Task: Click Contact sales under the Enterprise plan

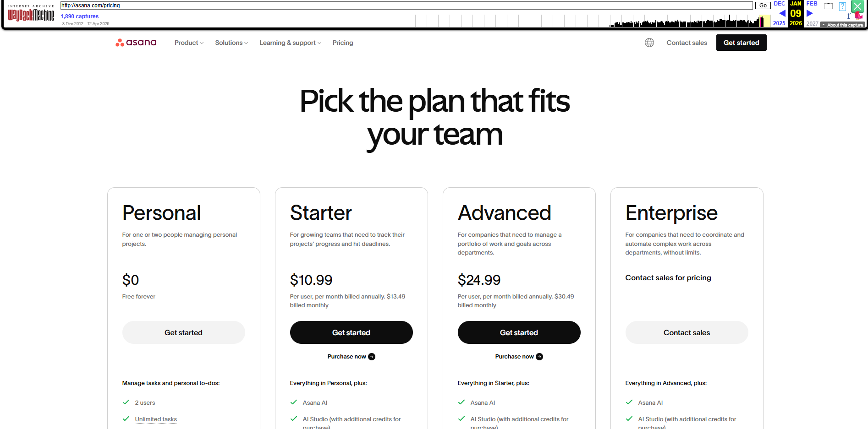Action: click(687, 332)
